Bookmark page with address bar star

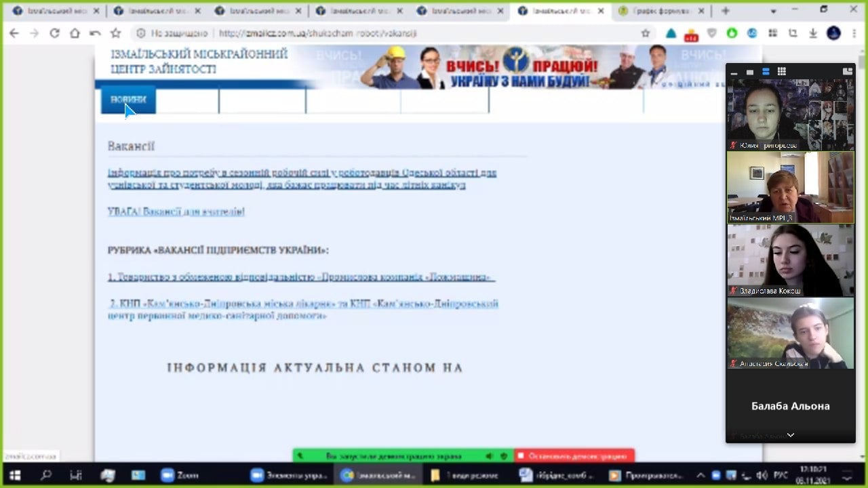tap(646, 33)
